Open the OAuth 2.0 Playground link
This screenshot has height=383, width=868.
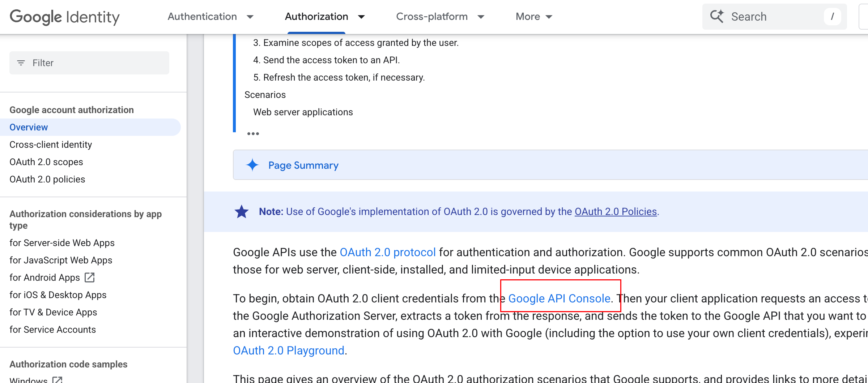tap(288, 350)
